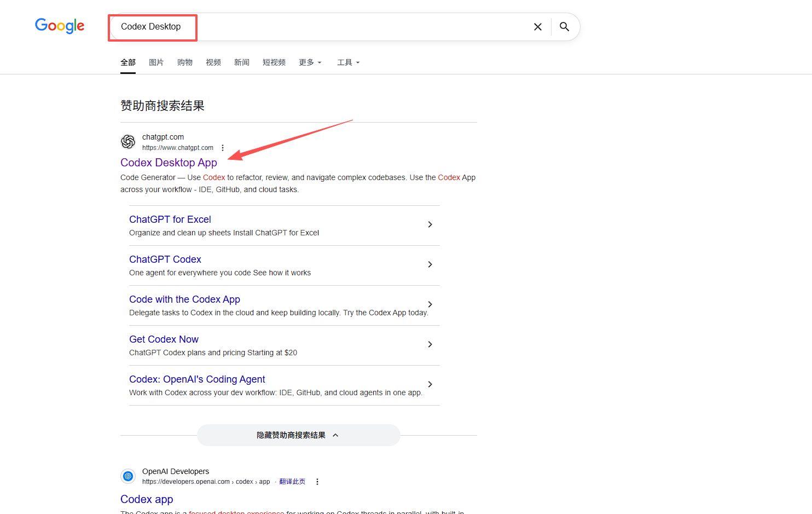Click the 'Work with Codex across your dev workflow' description
The height and width of the screenshot is (514, 812).
pos(276,392)
